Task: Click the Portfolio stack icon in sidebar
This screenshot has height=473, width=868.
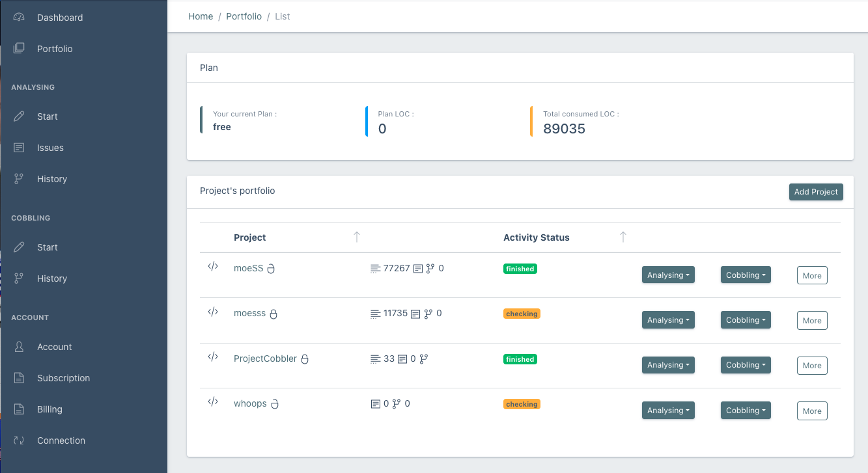Action: point(19,49)
